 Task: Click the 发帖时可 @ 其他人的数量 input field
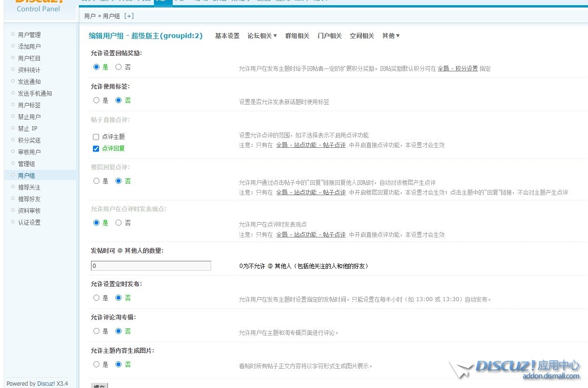(x=151, y=266)
